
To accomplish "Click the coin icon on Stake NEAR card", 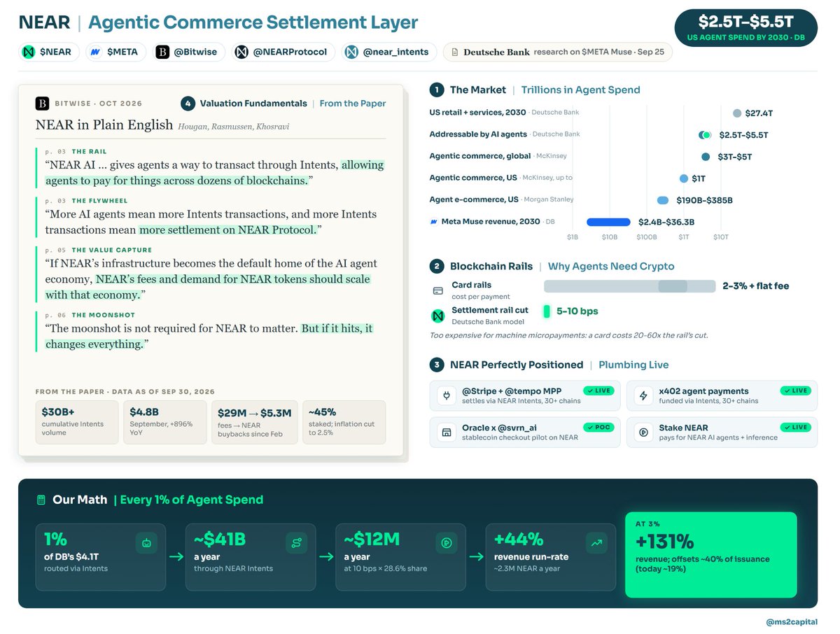I will pos(643,433).
